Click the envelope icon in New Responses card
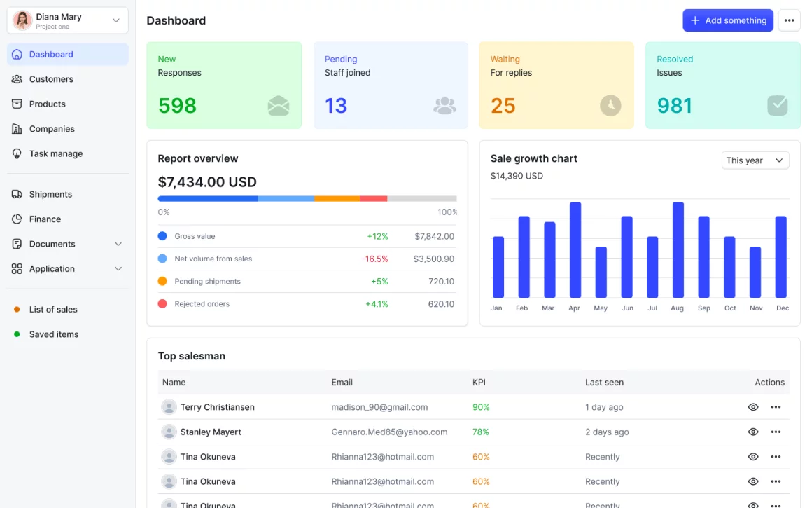 pos(278,106)
